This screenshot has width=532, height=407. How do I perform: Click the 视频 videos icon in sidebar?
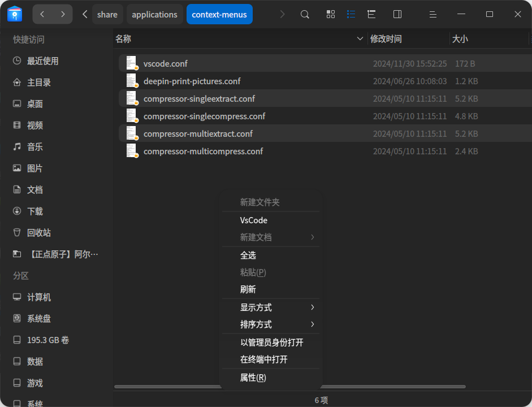point(16,125)
